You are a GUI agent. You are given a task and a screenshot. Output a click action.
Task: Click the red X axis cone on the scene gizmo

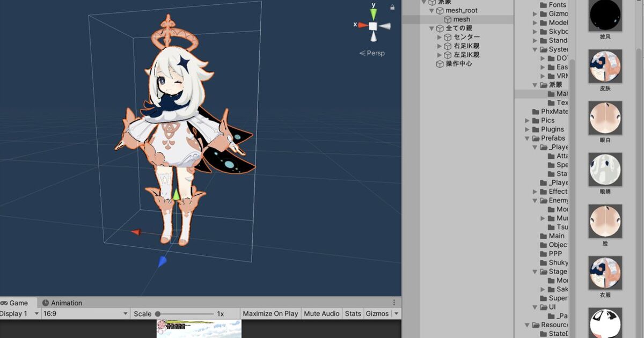(x=362, y=25)
